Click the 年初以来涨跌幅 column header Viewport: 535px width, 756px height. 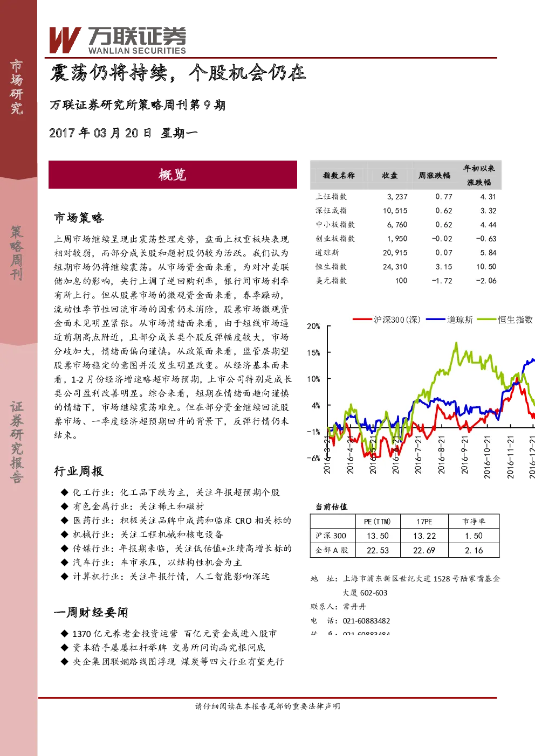479,176
